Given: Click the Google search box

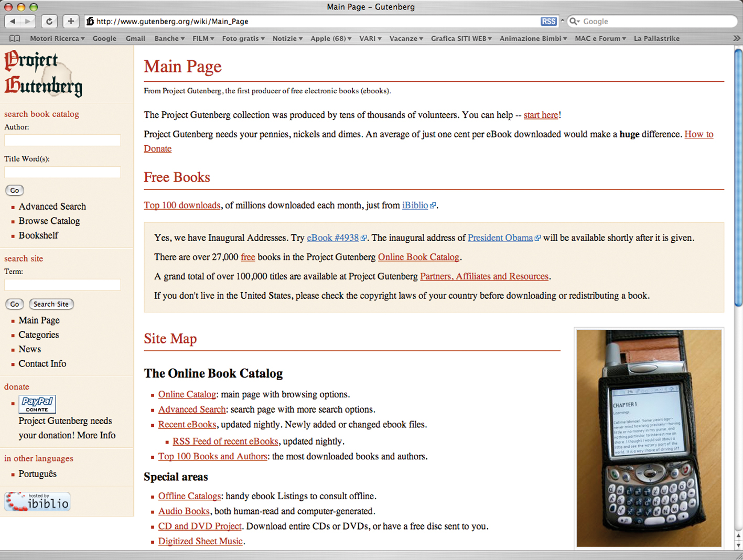Looking at the screenshot, I should (x=653, y=21).
